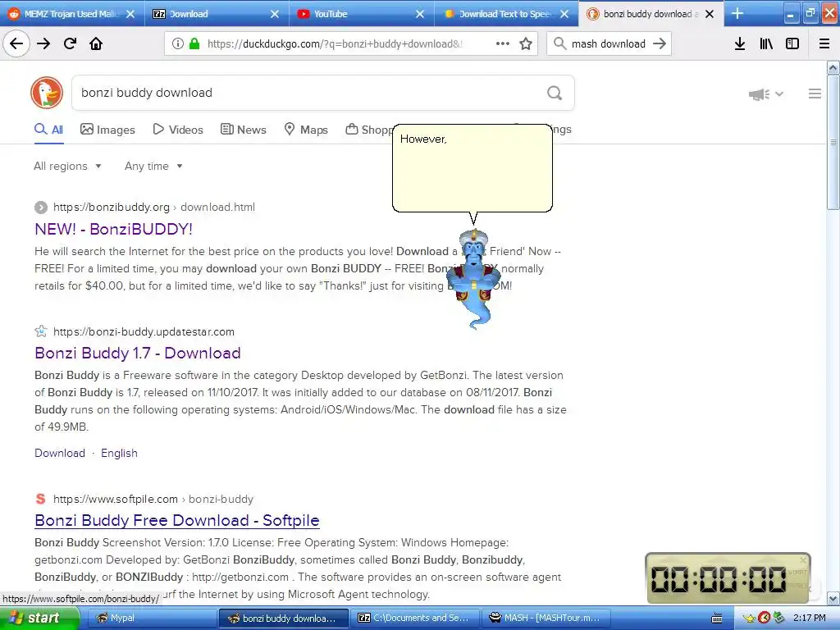
Task: Open DuckDuckGo side menu icon
Action: [815, 94]
